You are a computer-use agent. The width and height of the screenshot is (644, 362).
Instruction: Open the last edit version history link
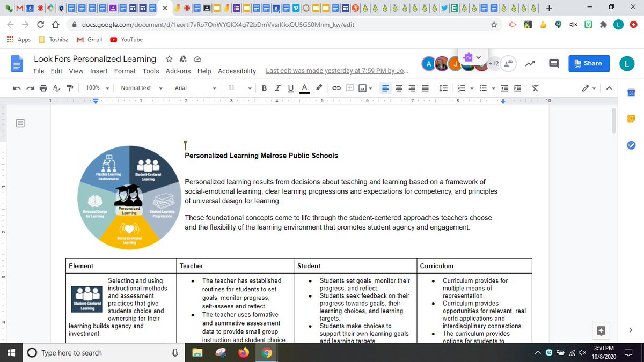pyautogui.click(x=337, y=71)
